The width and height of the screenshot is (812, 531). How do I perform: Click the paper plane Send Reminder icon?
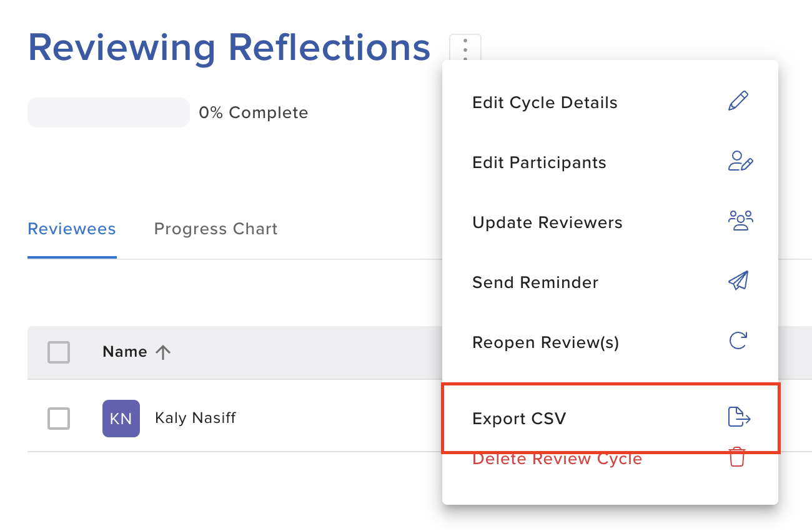click(x=738, y=281)
